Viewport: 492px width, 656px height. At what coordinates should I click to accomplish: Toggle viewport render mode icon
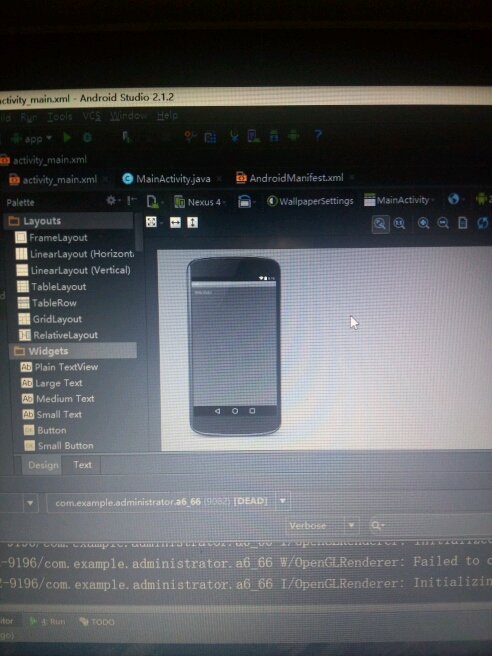click(x=152, y=222)
